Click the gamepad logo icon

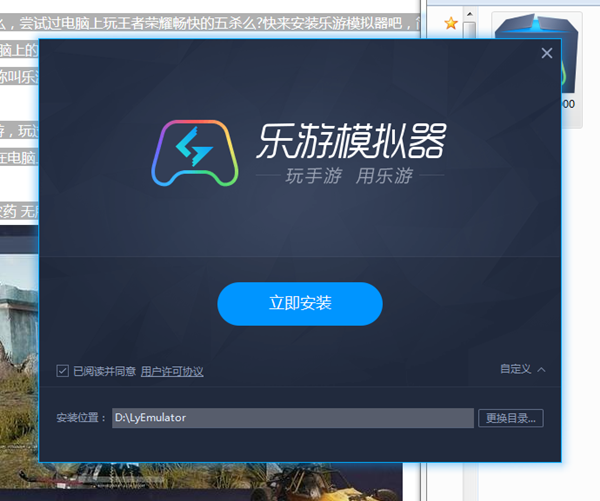[x=195, y=153]
